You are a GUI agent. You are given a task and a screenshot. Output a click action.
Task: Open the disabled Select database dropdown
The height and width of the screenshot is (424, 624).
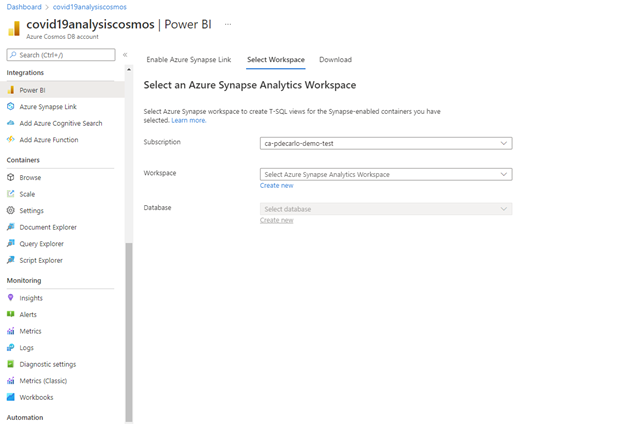(x=386, y=209)
